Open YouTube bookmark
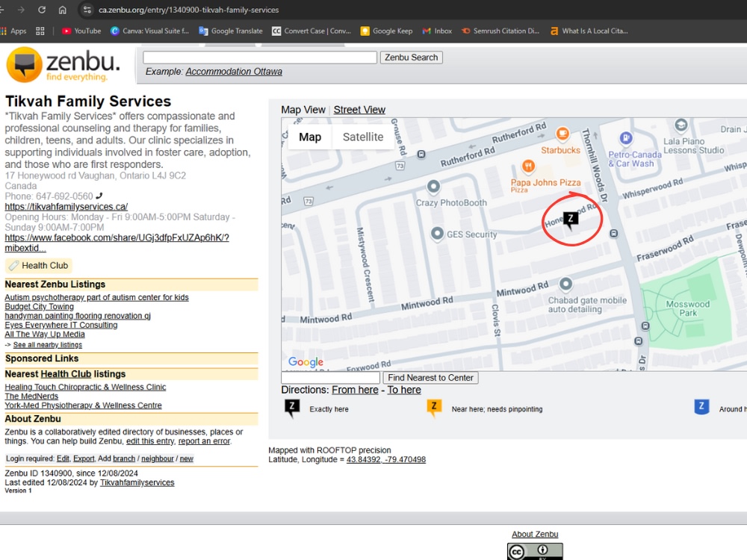Viewport: 747px width, 560px height. (x=81, y=31)
